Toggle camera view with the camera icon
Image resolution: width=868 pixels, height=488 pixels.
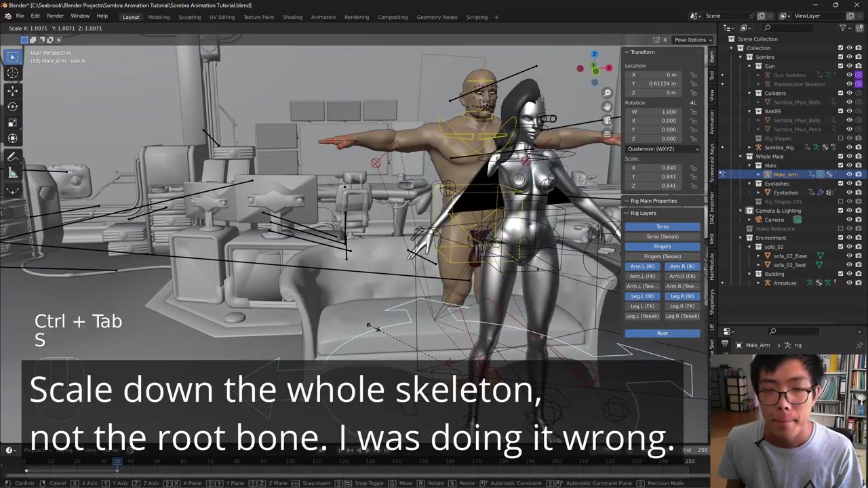607,121
